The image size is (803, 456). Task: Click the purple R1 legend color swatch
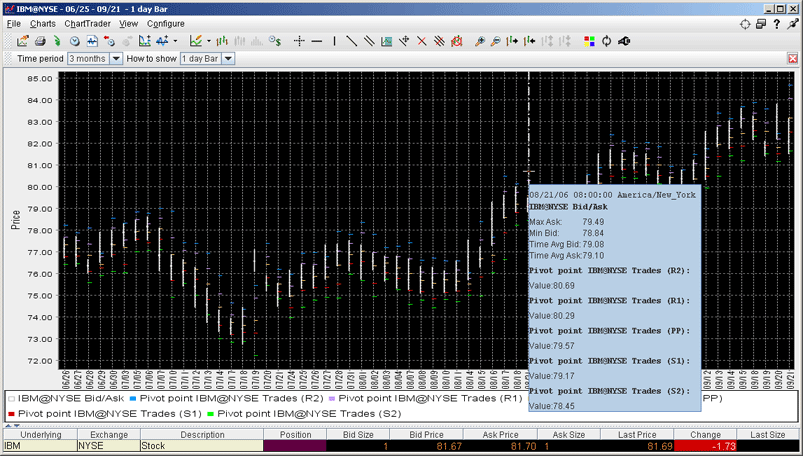click(331, 398)
